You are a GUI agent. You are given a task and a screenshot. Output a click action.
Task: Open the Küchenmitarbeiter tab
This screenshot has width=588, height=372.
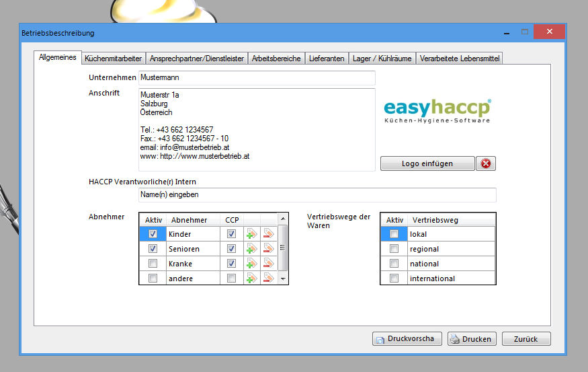click(114, 59)
